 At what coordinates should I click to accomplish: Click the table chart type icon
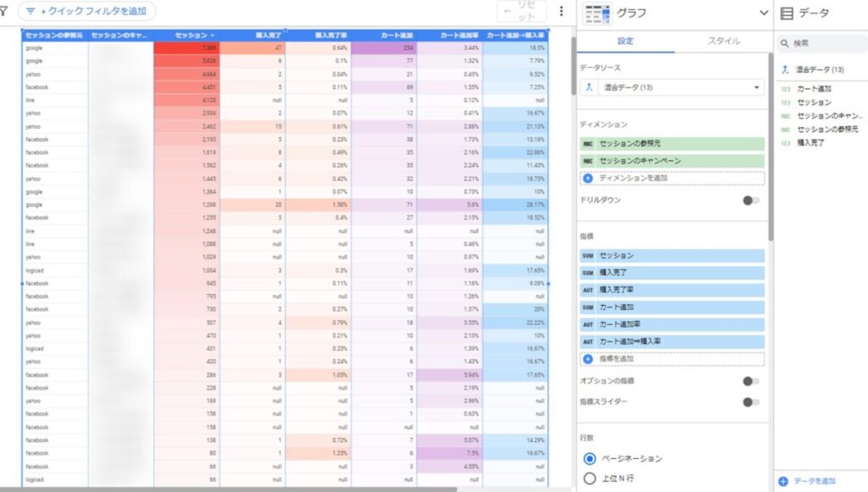pyautogui.click(x=597, y=13)
